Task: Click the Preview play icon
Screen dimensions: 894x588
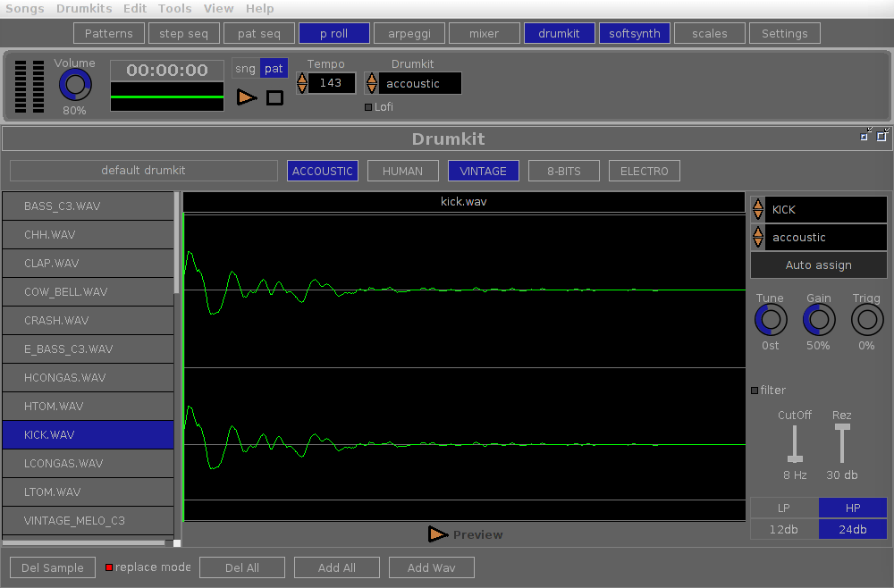Action: (438, 534)
